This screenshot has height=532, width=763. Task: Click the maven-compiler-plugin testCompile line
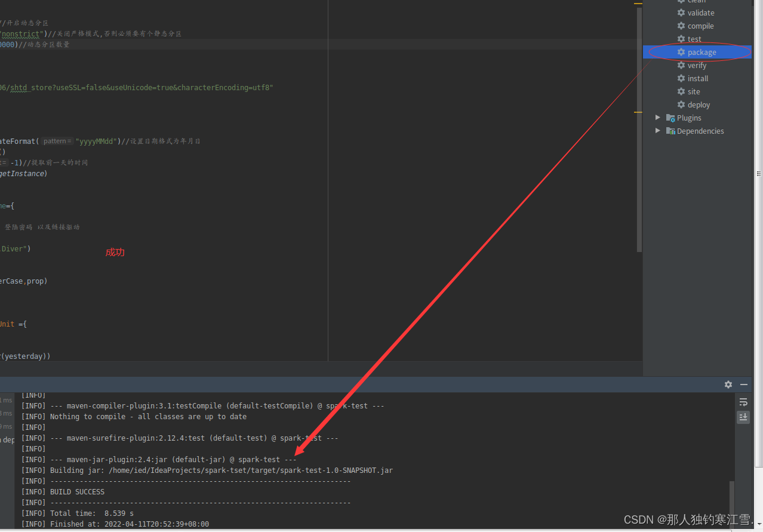(203, 406)
